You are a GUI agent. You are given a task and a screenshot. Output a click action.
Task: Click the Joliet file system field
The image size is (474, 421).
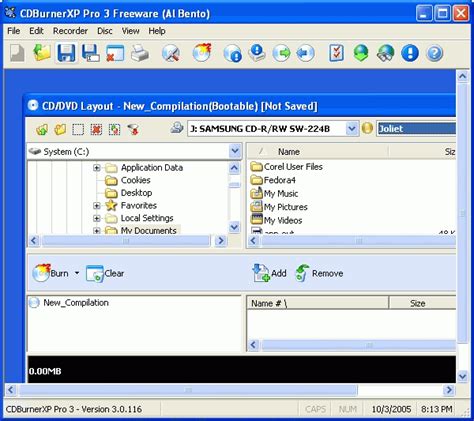point(416,129)
